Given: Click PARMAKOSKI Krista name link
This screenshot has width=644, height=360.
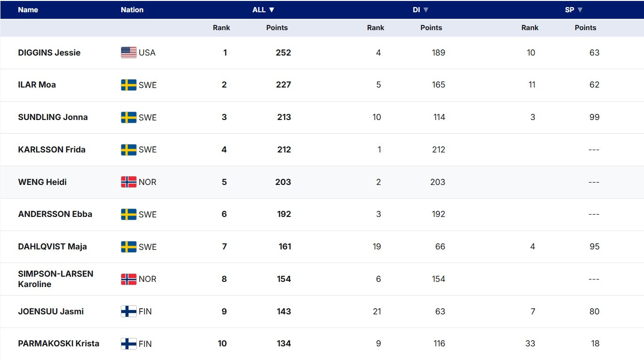Looking at the screenshot, I should [59, 344].
